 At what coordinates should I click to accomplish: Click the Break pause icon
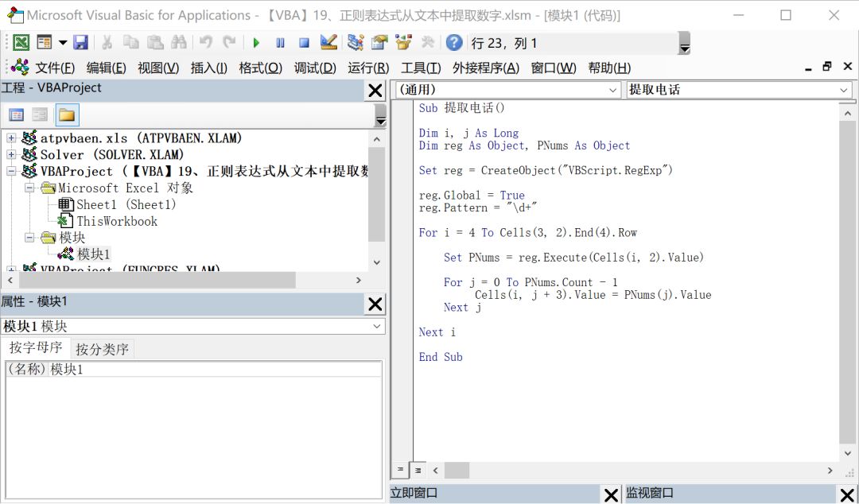pyautogui.click(x=280, y=43)
